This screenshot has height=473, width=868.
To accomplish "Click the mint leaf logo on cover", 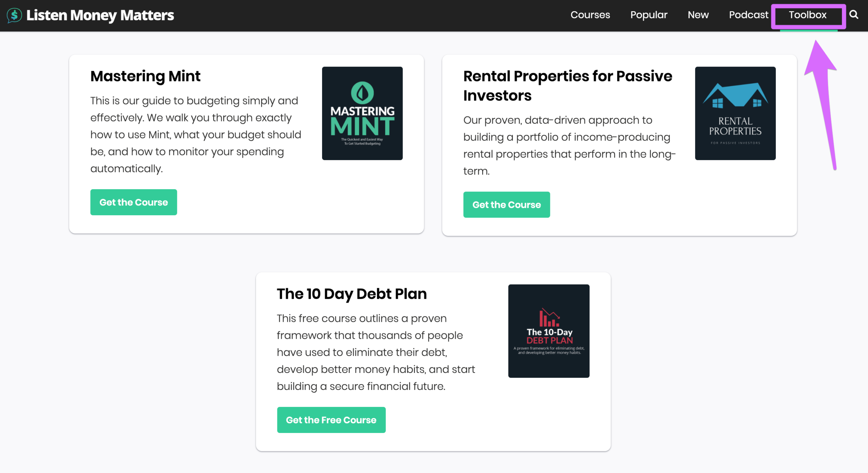I will tap(362, 93).
